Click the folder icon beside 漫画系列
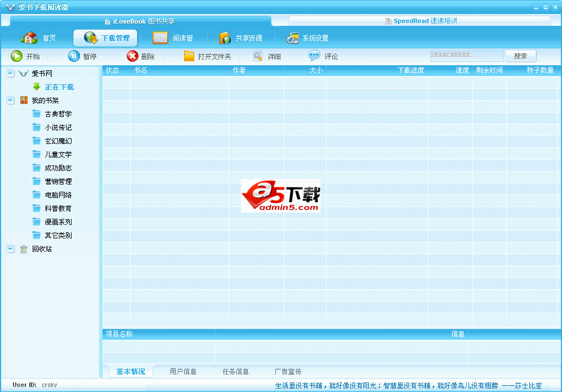Image resolution: width=562 pixels, height=392 pixels. pos(37,222)
